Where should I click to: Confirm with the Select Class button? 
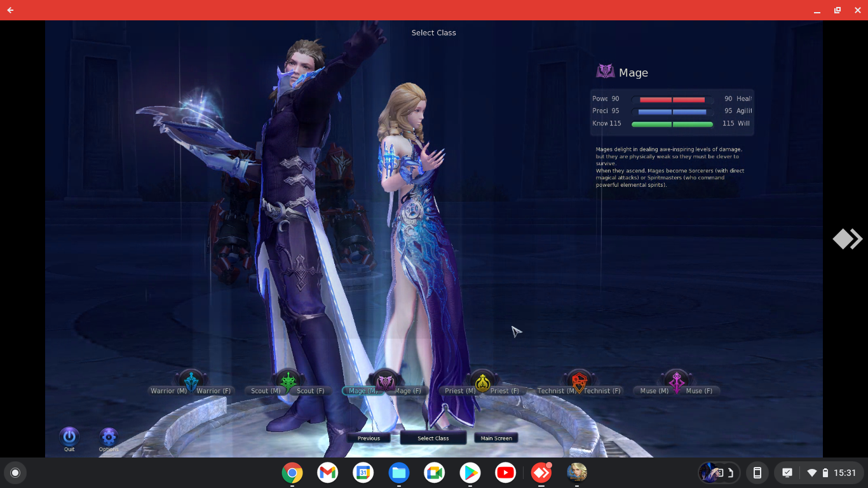tap(433, 438)
